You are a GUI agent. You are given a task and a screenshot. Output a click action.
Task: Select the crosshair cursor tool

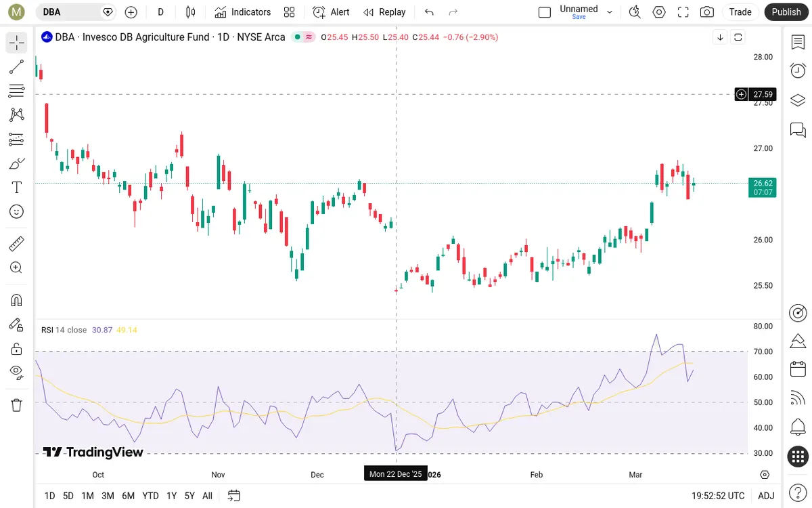click(17, 43)
